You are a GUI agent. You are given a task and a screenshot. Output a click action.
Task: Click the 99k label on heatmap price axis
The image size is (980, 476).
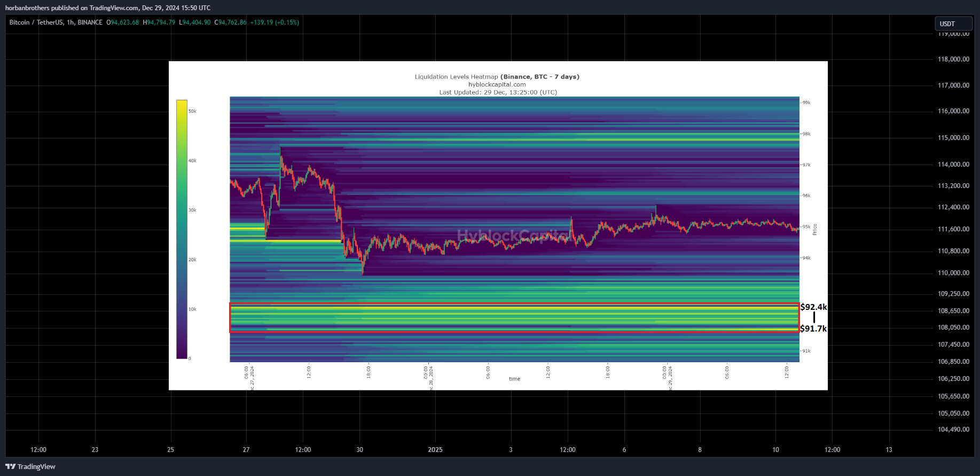806,103
